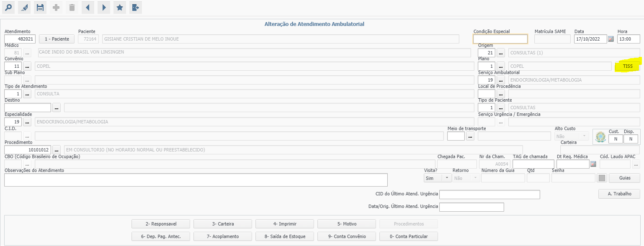
Task: Click the star favorites icon
Action: click(120, 8)
